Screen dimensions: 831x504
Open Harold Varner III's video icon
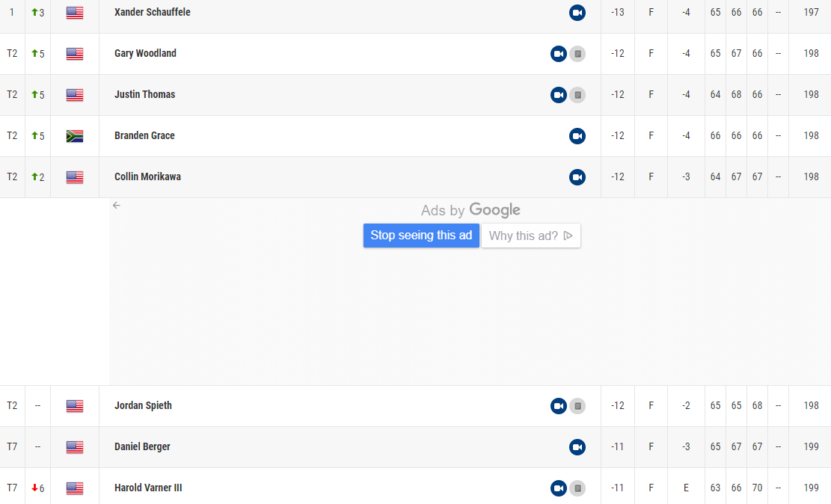[558, 488]
